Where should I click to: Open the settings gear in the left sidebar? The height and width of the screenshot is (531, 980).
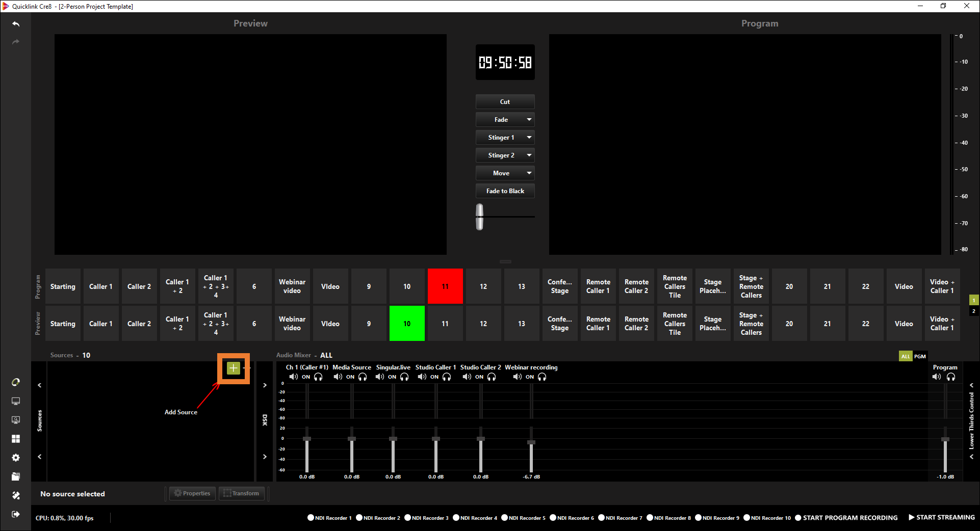[x=16, y=458]
